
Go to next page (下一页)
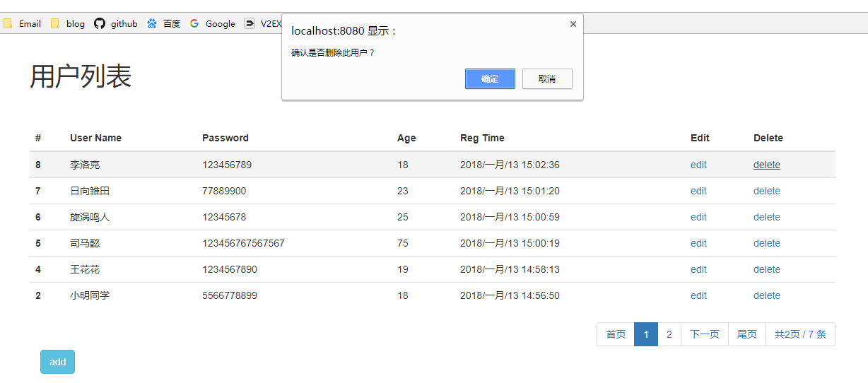click(x=705, y=334)
